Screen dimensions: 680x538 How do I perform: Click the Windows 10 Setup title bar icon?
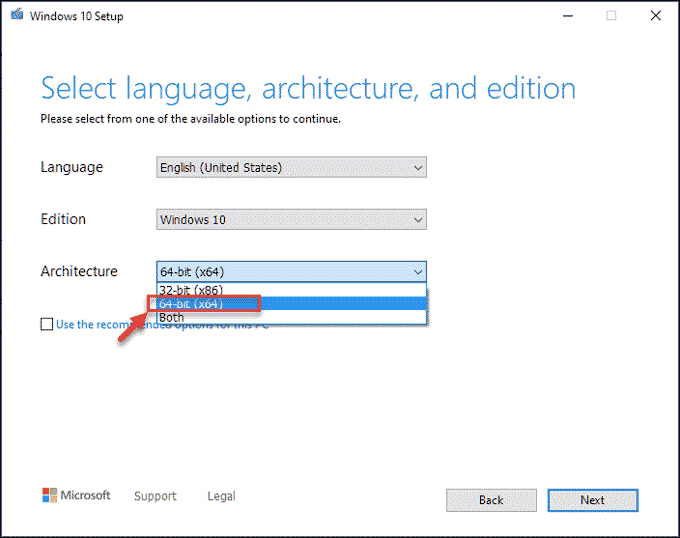pyautogui.click(x=17, y=15)
